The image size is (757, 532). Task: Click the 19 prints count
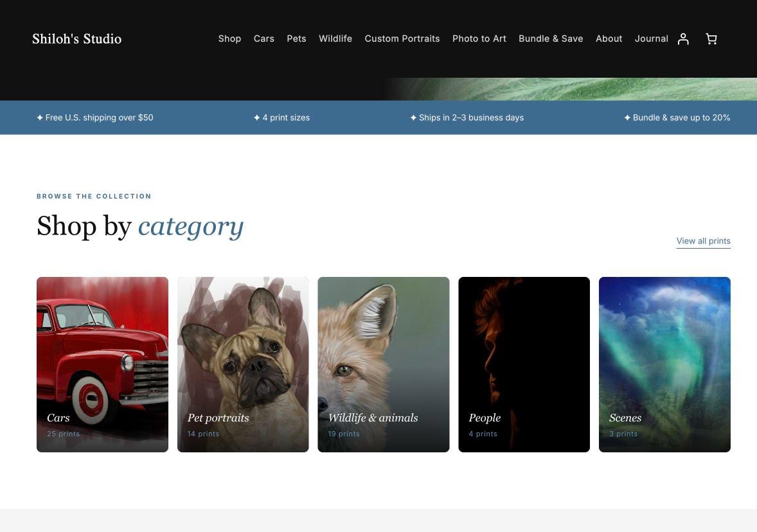pos(344,434)
